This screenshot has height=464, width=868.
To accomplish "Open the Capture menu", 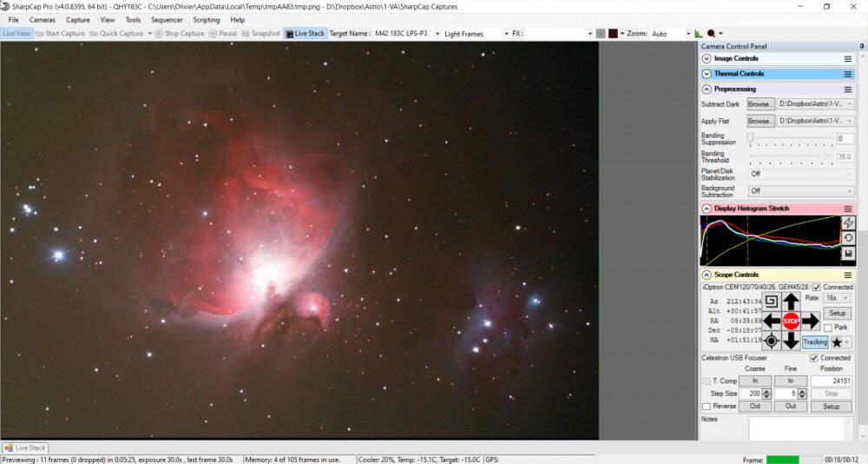I will [x=78, y=19].
